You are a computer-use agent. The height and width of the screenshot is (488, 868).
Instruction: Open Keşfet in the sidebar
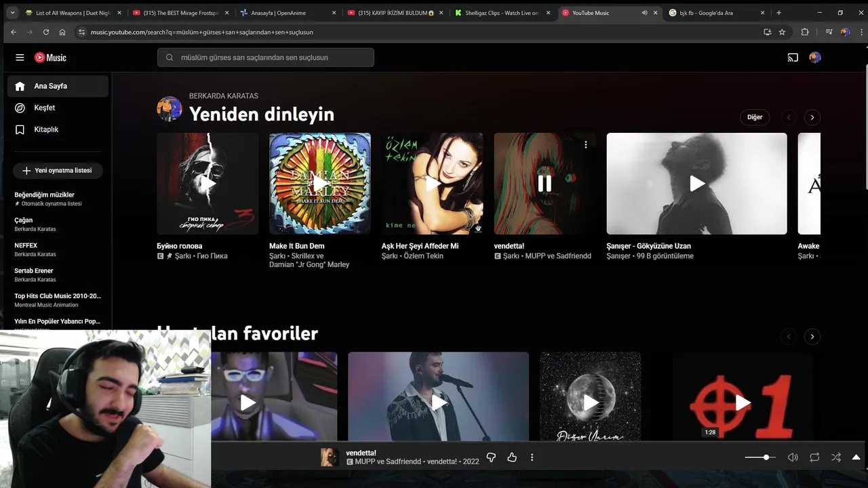(x=58, y=108)
